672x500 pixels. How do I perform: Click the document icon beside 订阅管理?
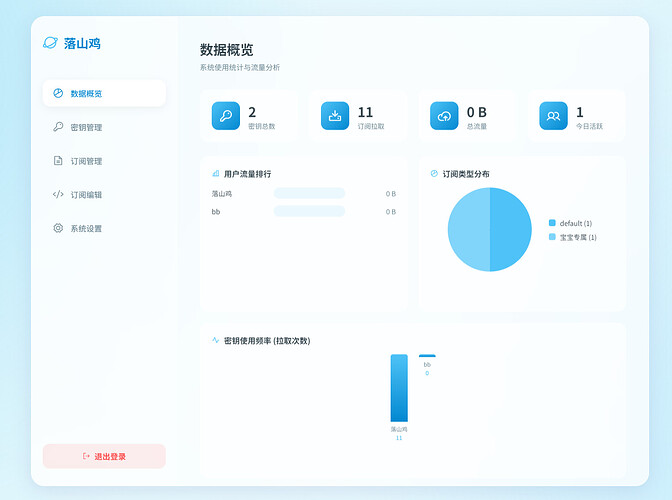tap(58, 161)
